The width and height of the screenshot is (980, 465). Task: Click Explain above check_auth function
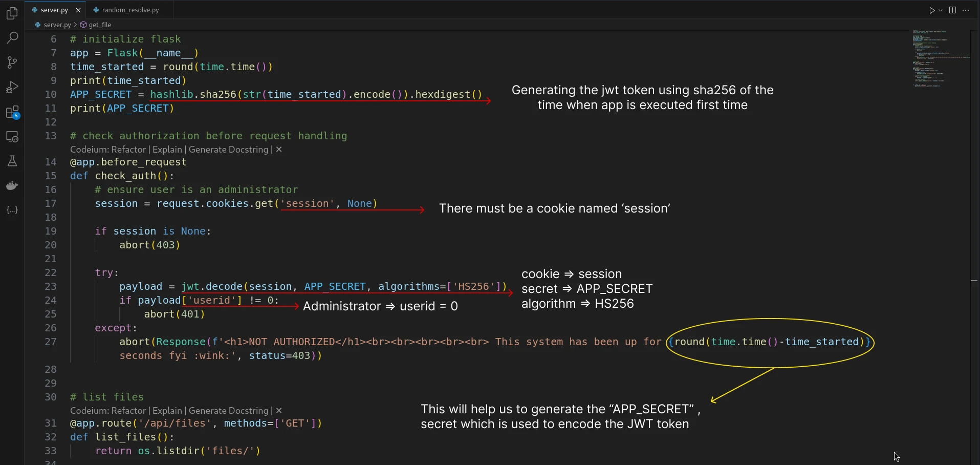[167, 150]
